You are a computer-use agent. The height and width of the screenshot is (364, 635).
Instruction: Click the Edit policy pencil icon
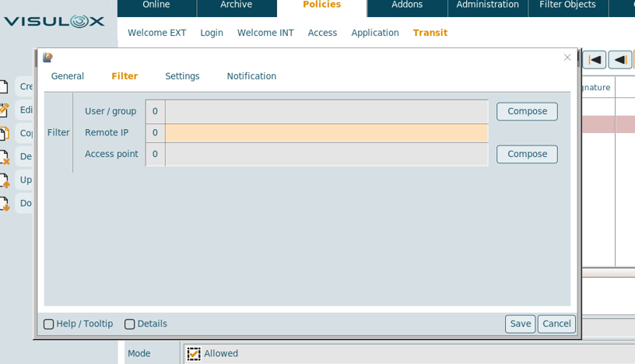coord(4,110)
